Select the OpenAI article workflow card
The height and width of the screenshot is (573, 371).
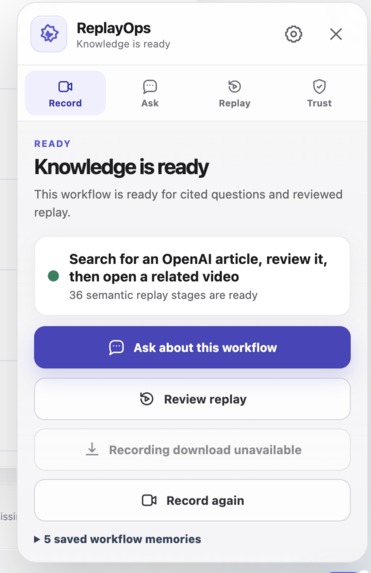[x=192, y=276]
